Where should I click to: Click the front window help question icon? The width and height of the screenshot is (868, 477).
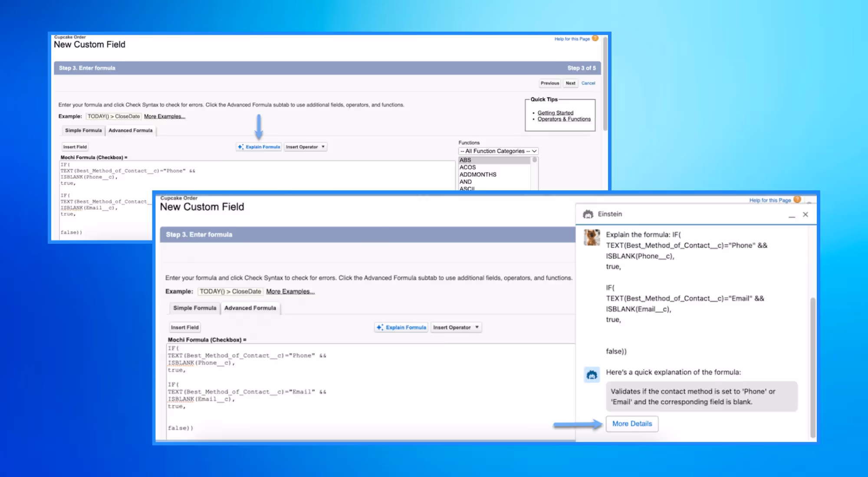point(797,199)
